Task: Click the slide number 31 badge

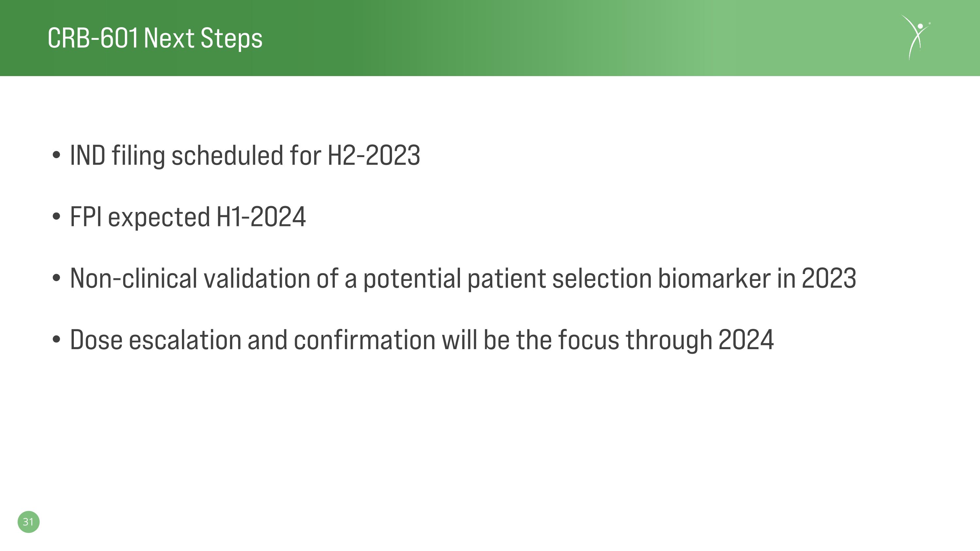Action: (x=28, y=522)
